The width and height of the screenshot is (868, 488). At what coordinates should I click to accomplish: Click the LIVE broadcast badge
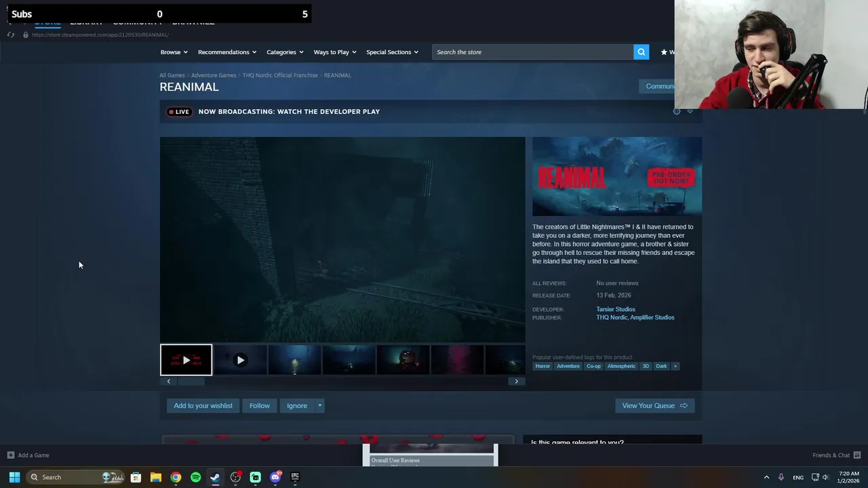(180, 112)
